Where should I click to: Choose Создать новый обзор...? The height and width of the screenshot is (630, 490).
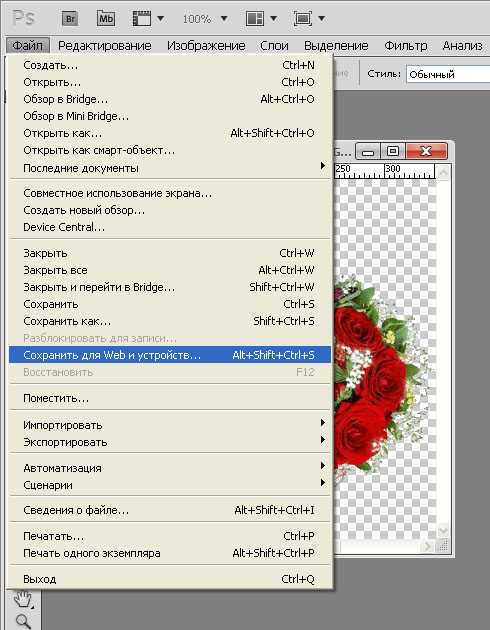[x=170, y=210]
